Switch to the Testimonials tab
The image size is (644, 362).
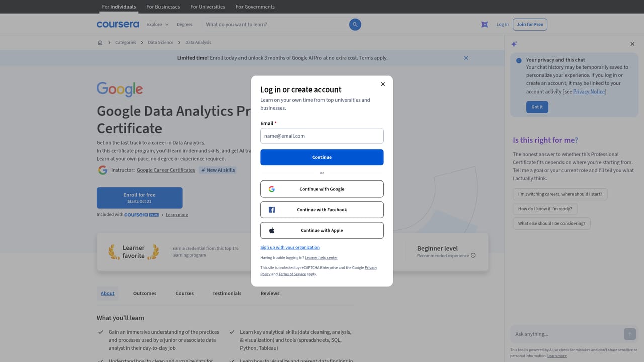pyautogui.click(x=227, y=293)
